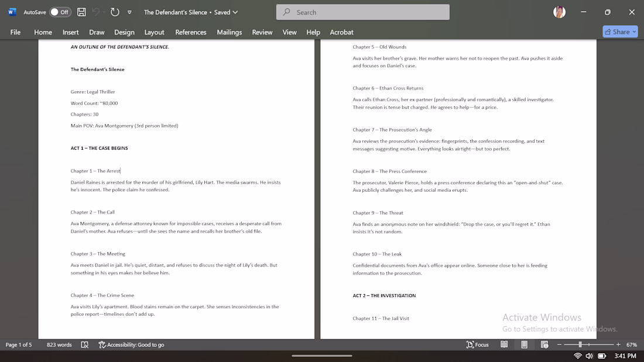The width and height of the screenshot is (644, 362).
Task: Open the Undo history dropdown arrow
Action: [104, 12]
